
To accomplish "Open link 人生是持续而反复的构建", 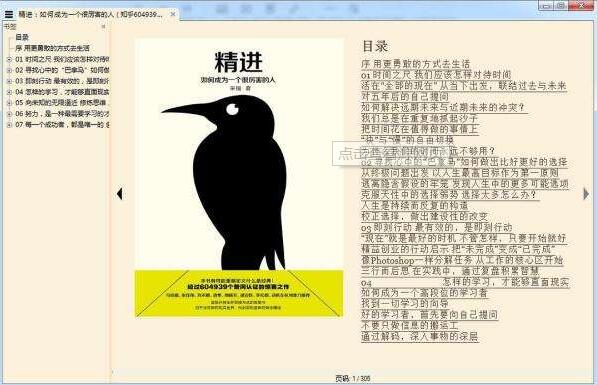I will pos(415,206).
